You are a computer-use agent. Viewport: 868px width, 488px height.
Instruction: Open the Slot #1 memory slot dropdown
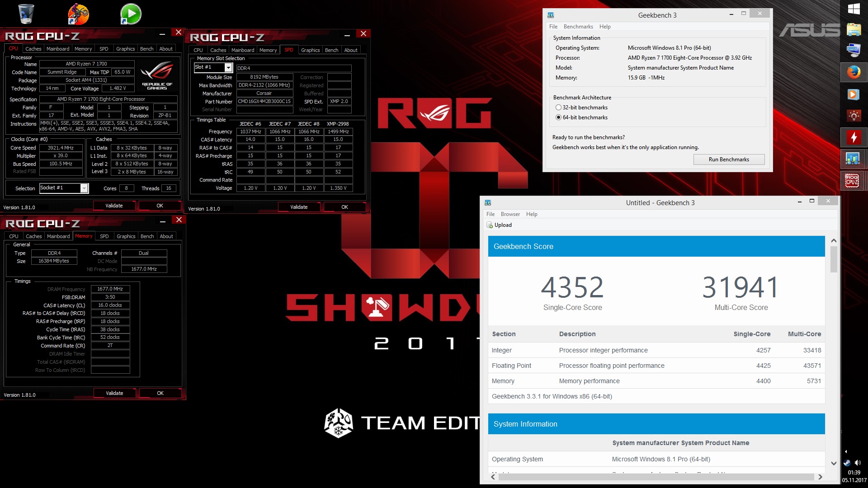pos(228,68)
